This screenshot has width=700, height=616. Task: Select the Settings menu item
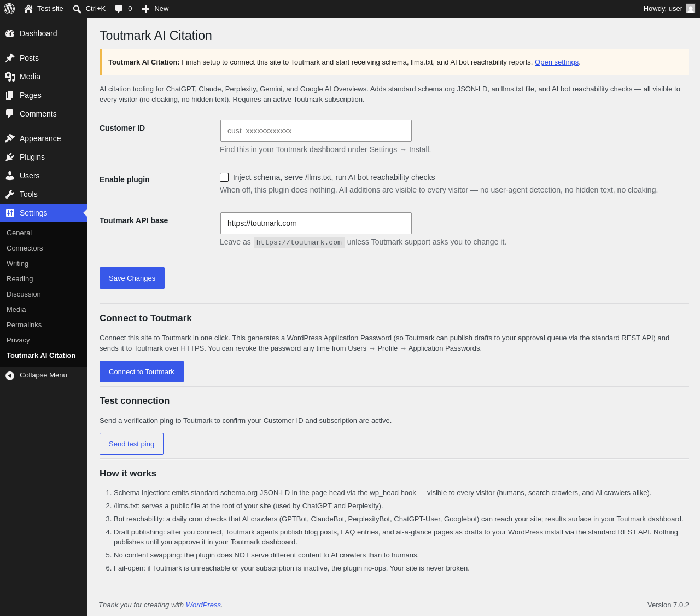pos(44,213)
